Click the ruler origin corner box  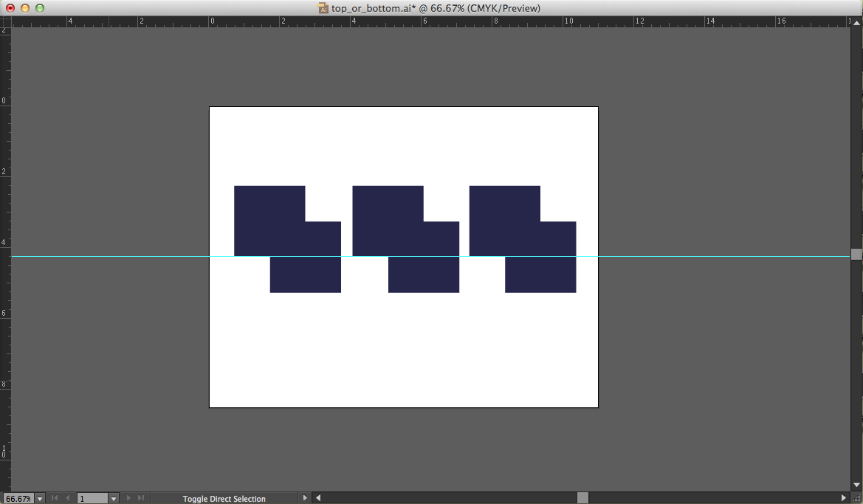click(5, 22)
